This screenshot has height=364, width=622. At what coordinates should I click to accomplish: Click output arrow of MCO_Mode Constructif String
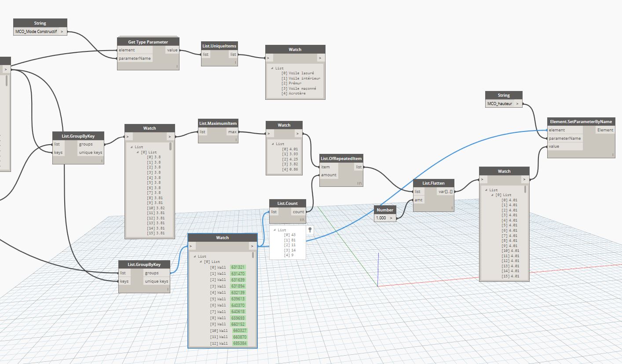[x=62, y=32]
